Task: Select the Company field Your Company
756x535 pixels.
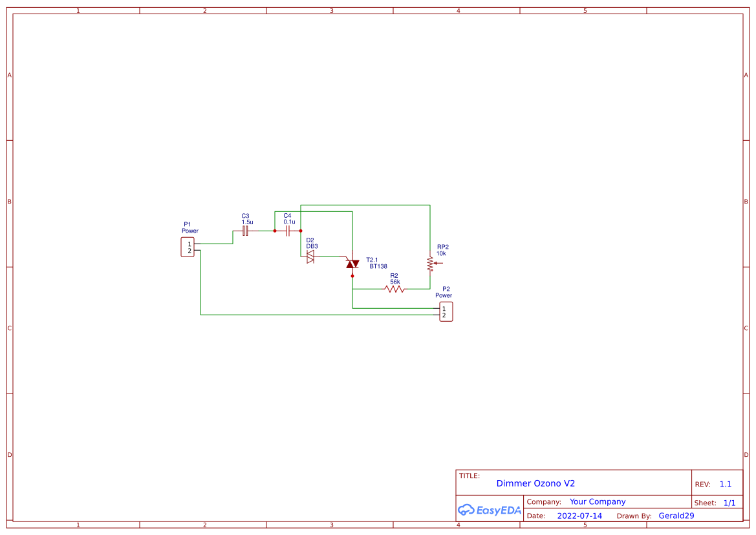Action: click(598, 501)
